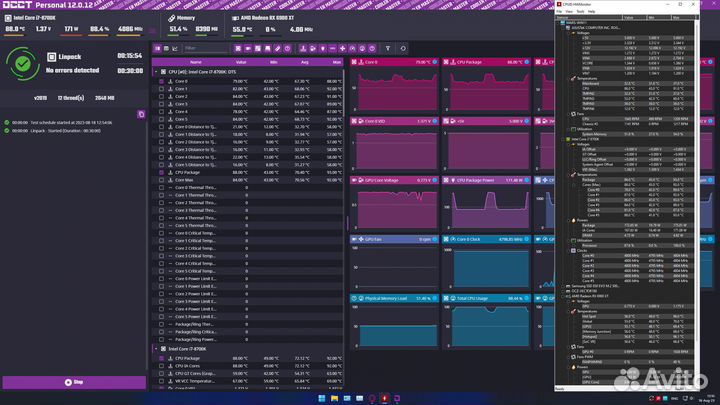This screenshot has width=720, height=405.
Task: Collapse the lower Intel Core i7-8700K sensor group
Action: (156, 349)
